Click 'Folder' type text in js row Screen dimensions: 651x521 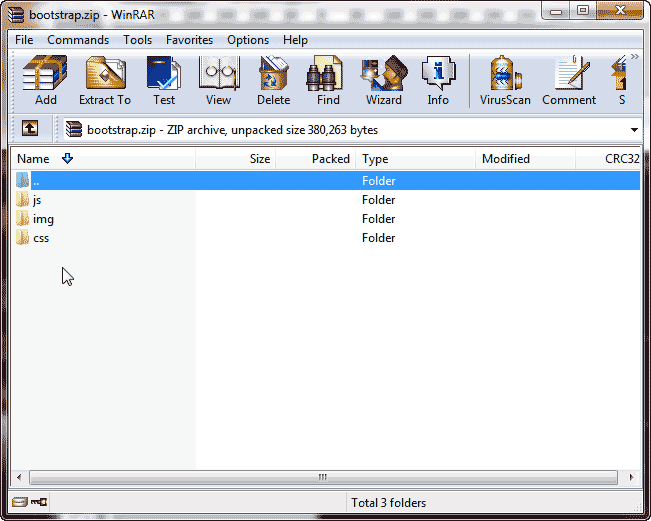[x=378, y=200]
